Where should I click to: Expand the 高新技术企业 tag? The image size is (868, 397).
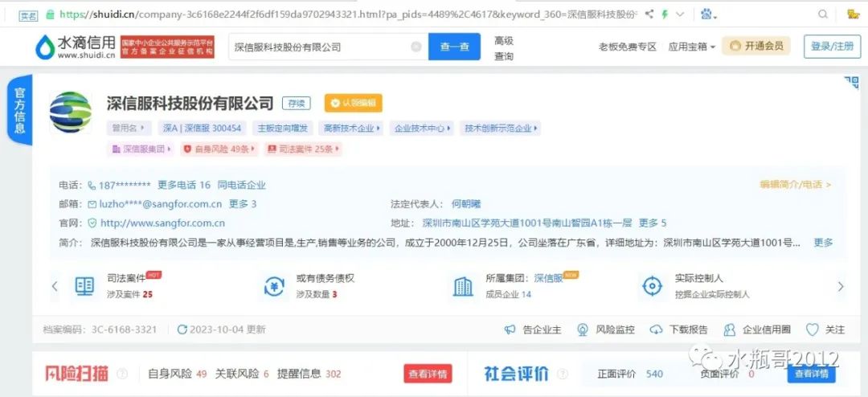(353, 129)
